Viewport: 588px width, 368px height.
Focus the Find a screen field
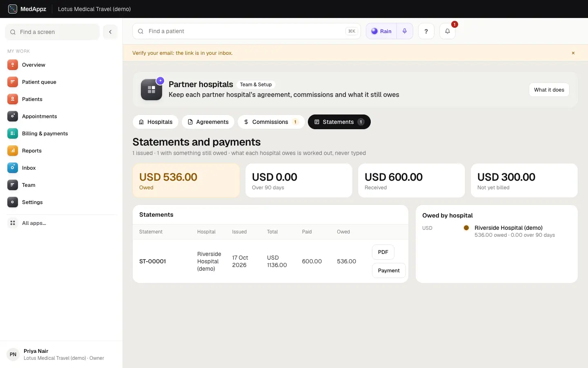click(52, 32)
